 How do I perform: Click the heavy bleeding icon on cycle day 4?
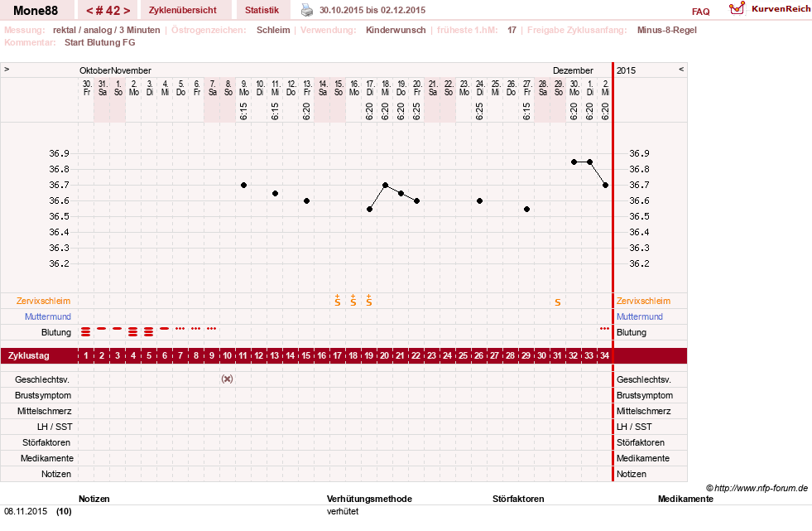pos(133,331)
